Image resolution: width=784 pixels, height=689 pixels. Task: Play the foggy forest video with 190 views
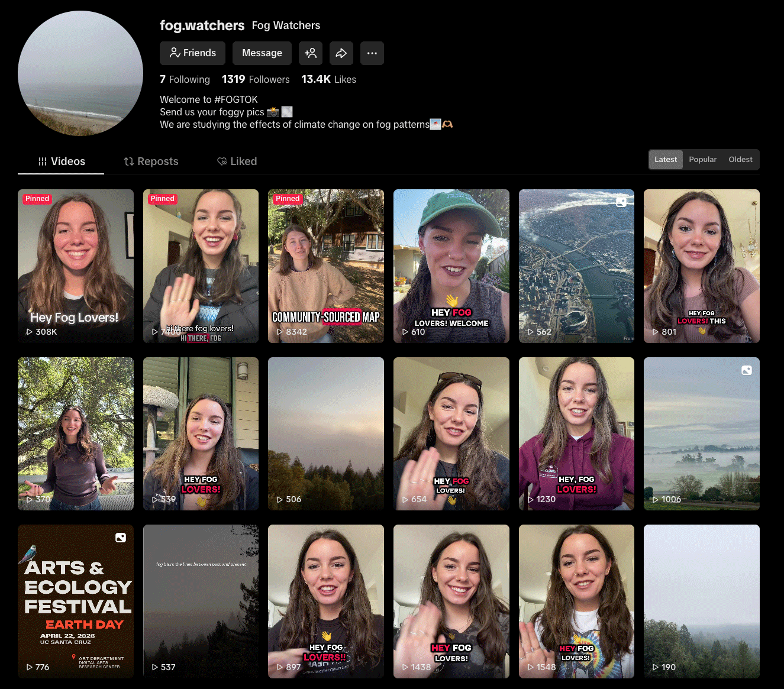702,601
